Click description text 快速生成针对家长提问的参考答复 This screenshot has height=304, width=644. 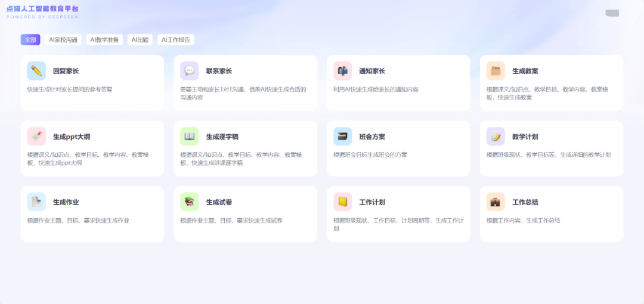pos(69,89)
